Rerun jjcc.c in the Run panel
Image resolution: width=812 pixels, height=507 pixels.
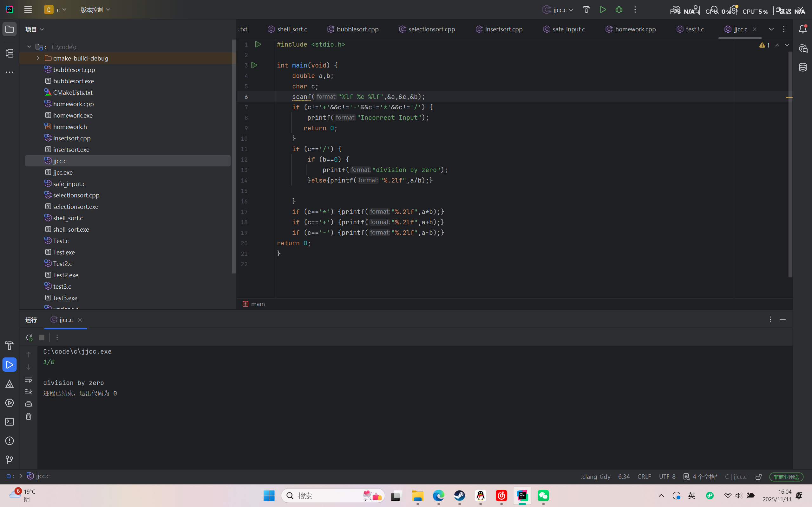click(29, 337)
